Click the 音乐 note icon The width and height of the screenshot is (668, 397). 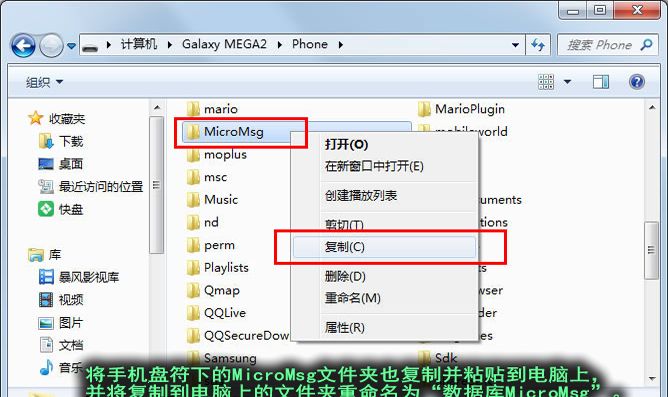pos(46,367)
